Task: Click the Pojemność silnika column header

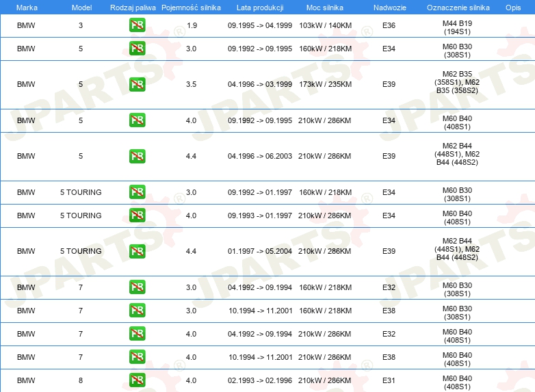Action: coord(191,8)
